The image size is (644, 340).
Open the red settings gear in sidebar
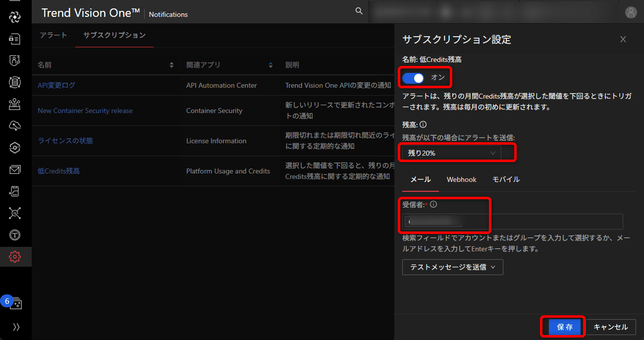click(x=14, y=257)
